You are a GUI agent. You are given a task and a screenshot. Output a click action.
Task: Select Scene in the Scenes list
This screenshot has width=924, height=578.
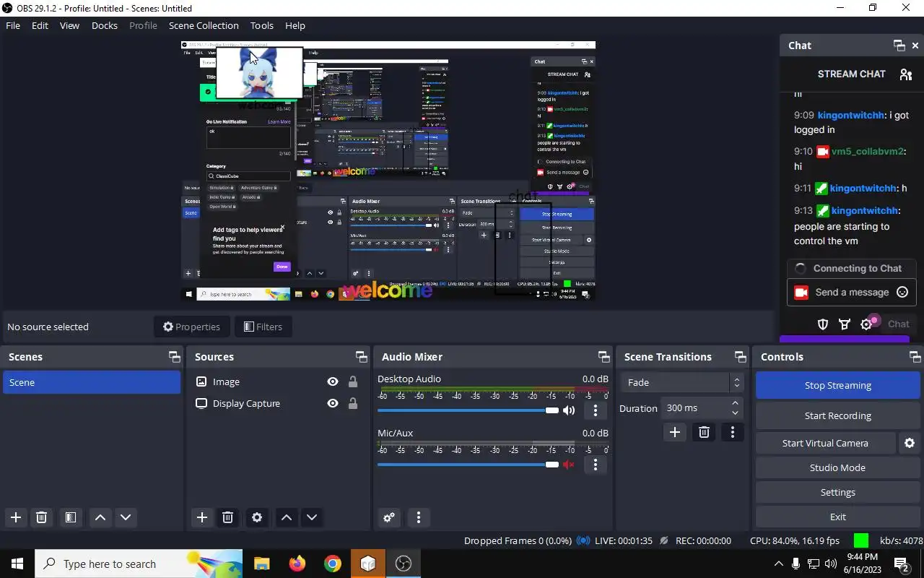(x=92, y=382)
